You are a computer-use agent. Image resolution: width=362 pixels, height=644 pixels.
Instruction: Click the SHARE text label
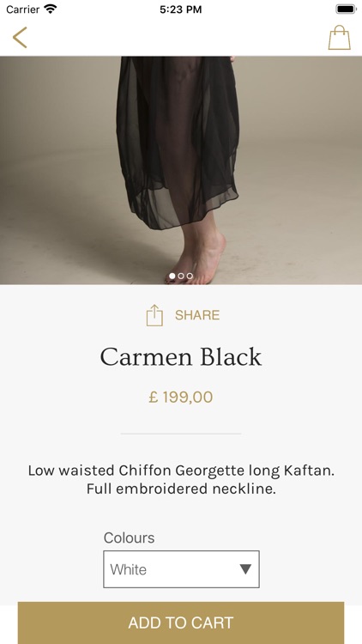point(197,315)
